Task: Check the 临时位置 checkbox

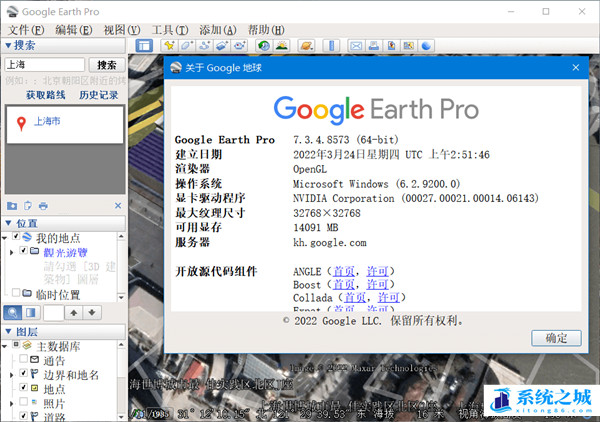Action: [16, 293]
